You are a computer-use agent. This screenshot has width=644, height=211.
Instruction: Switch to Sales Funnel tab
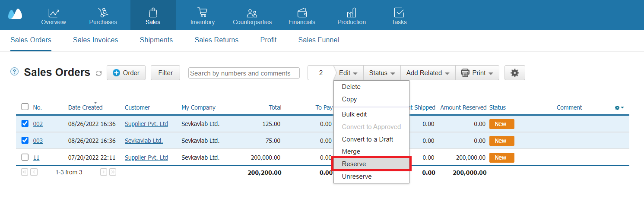point(319,40)
